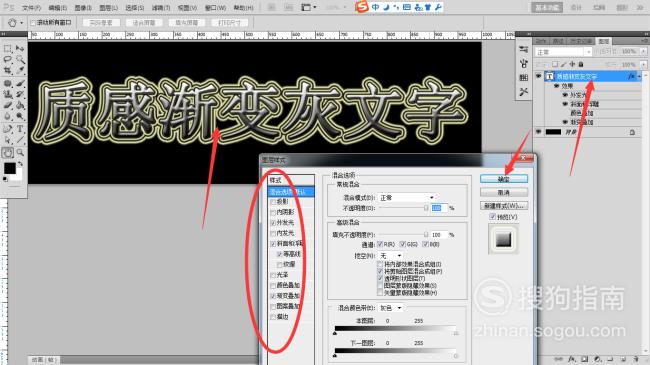Open the 混合颜色带 gray channel dropdown
The height and width of the screenshot is (365, 650).
(x=390, y=308)
